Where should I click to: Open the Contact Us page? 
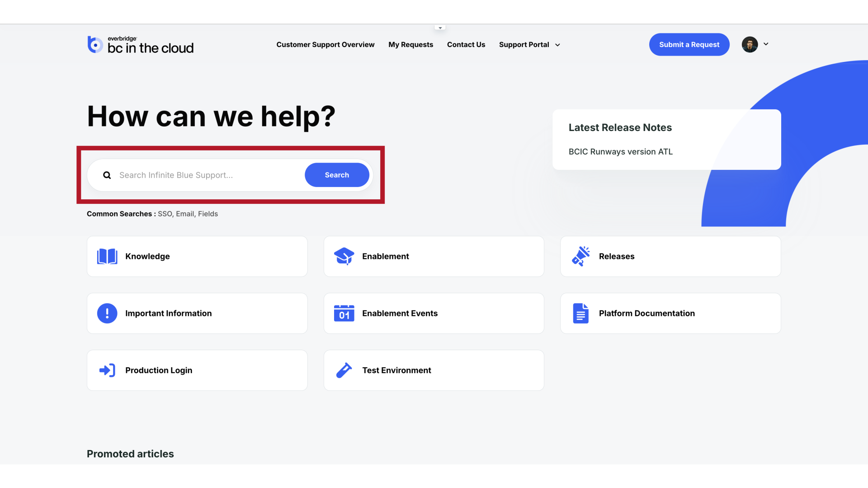466,44
